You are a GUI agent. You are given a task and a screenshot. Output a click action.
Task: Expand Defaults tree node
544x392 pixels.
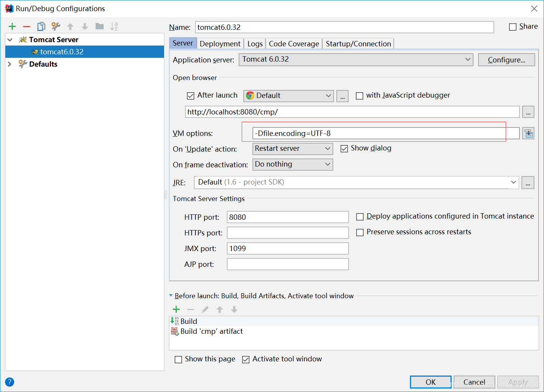tap(10, 64)
